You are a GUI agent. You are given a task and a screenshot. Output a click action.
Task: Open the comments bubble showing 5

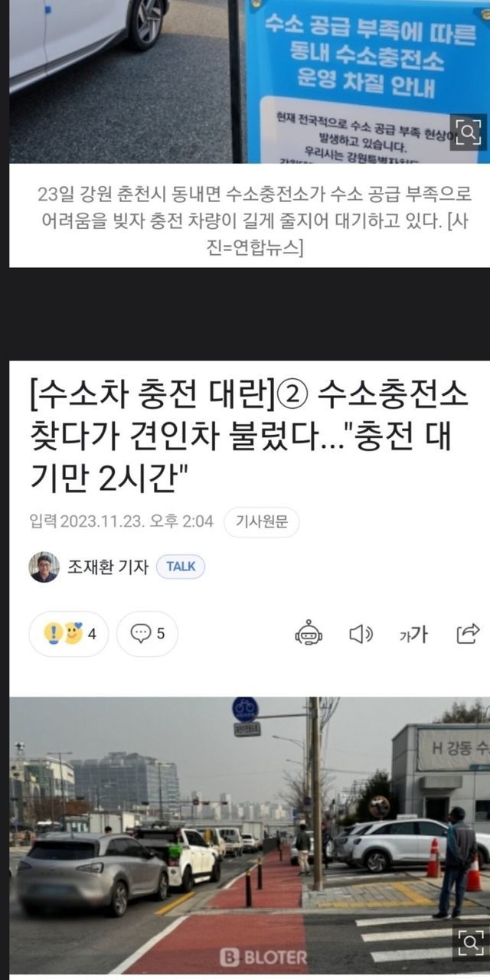point(147,634)
